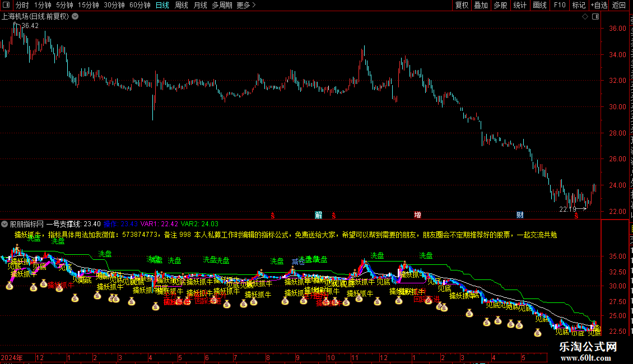Click 一号支撑线: 23.40 indicator value

tap(73, 224)
